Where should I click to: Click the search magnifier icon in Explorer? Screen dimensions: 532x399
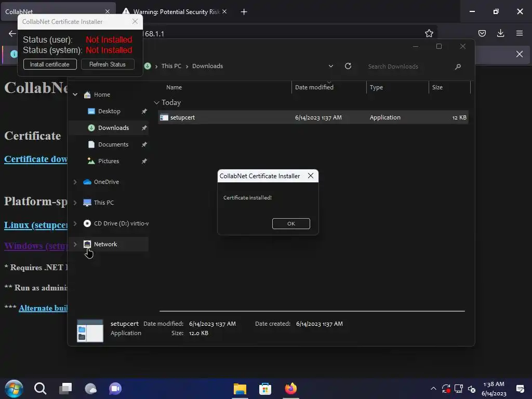458,66
